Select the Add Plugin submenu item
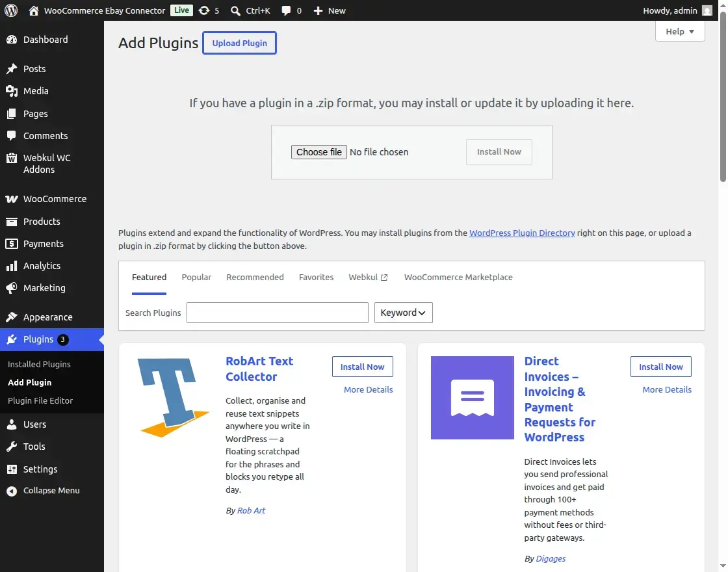728x572 pixels. tap(30, 383)
